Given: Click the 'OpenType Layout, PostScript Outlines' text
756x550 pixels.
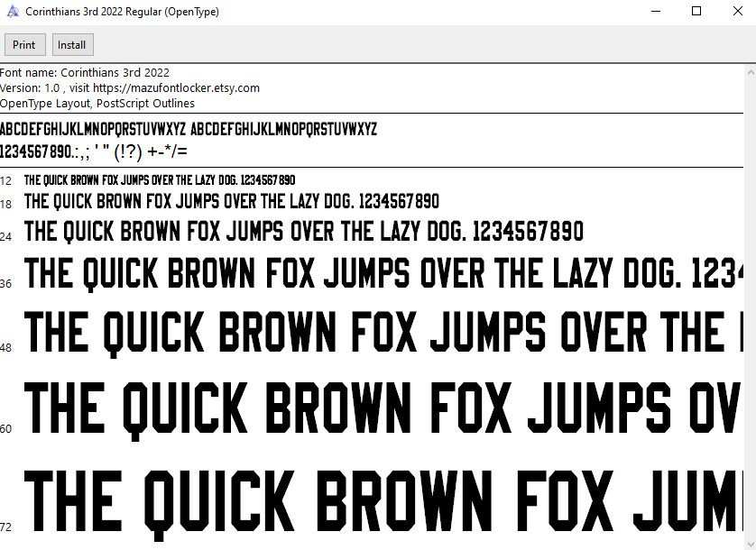Looking at the screenshot, I should [x=97, y=104].
